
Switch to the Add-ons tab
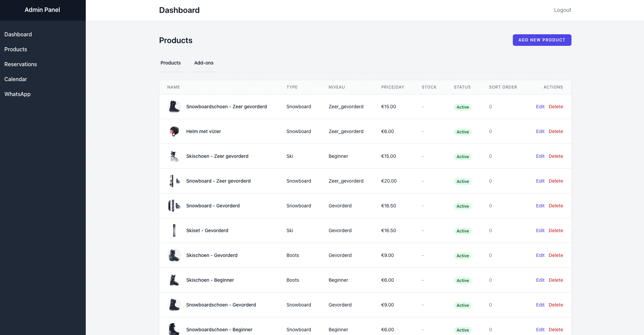(204, 63)
